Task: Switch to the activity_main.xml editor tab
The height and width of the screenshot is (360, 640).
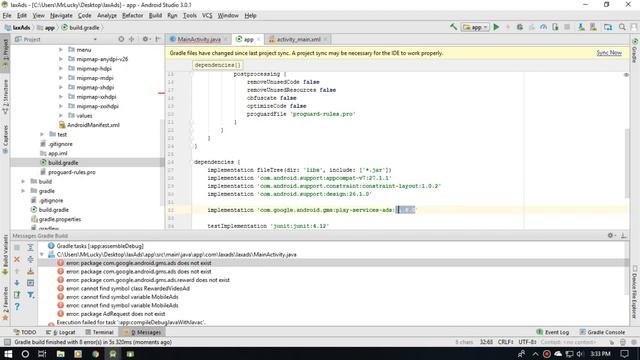Action: click(298, 39)
